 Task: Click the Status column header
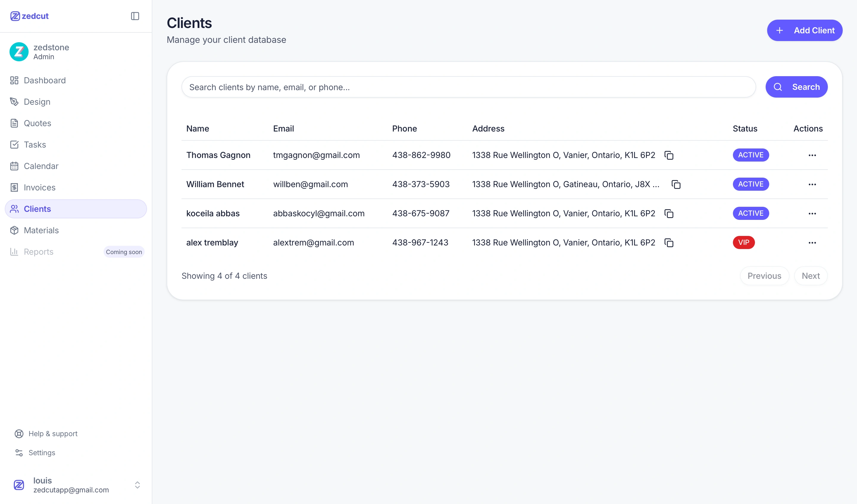click(x=745, y=129)
